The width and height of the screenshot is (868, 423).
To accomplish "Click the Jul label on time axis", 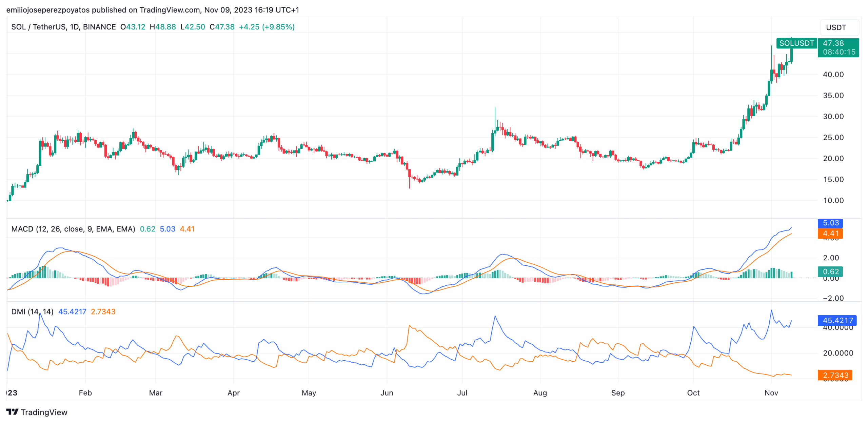I will [462, 393].
